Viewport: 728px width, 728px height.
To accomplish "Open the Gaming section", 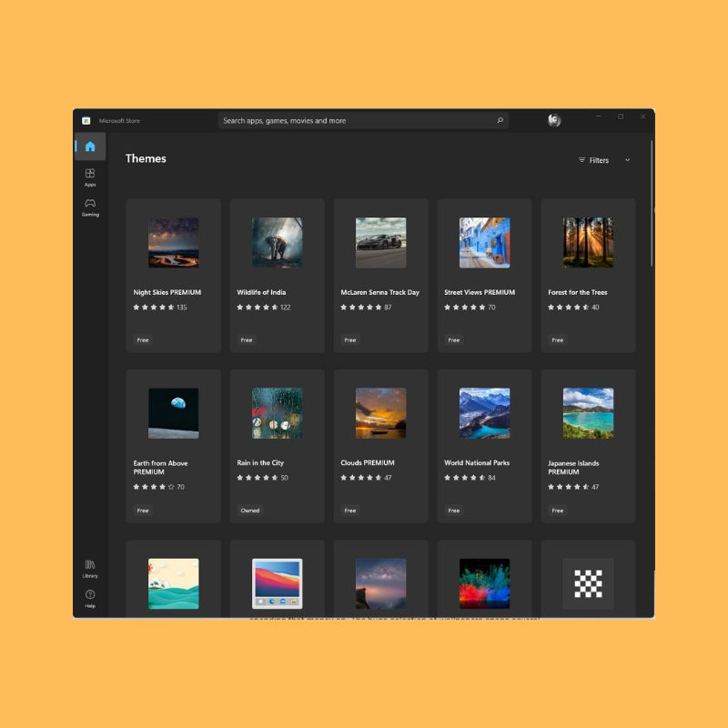I will coord(90,207).
